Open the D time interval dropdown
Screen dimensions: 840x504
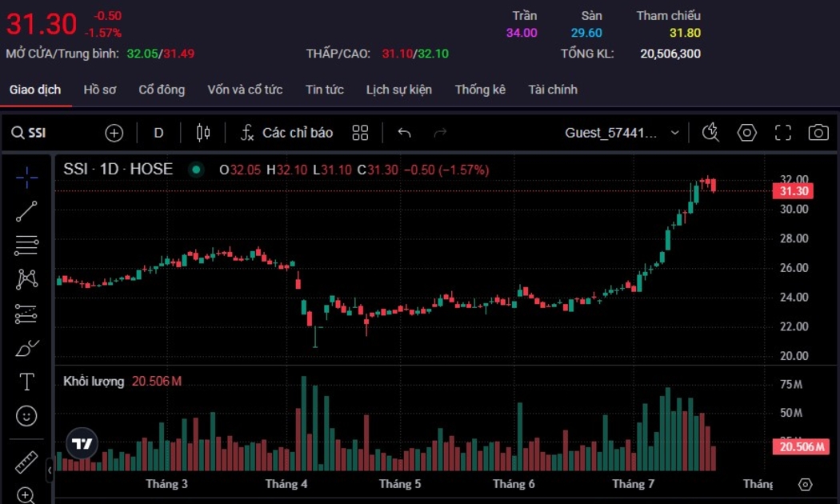coord(158,133)
